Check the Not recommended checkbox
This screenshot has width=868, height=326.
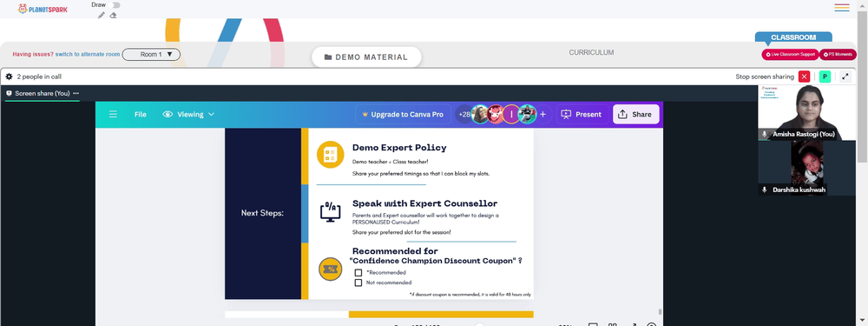(x=358, y=283)
